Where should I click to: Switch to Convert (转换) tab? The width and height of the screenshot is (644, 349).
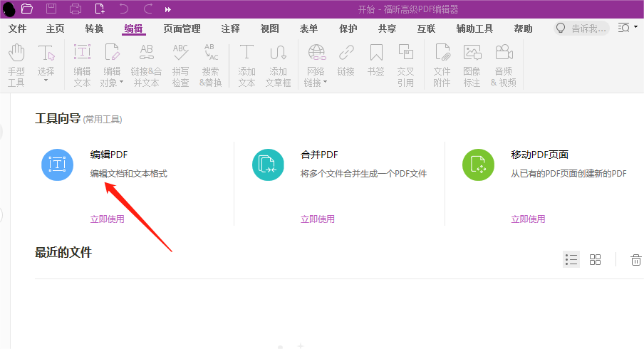click(95, 28)
